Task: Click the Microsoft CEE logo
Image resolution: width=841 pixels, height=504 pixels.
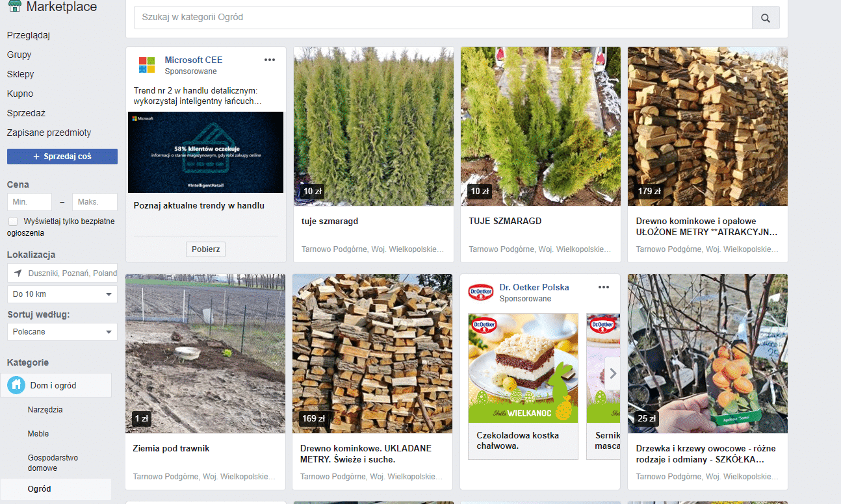Action: click(147, 65)
